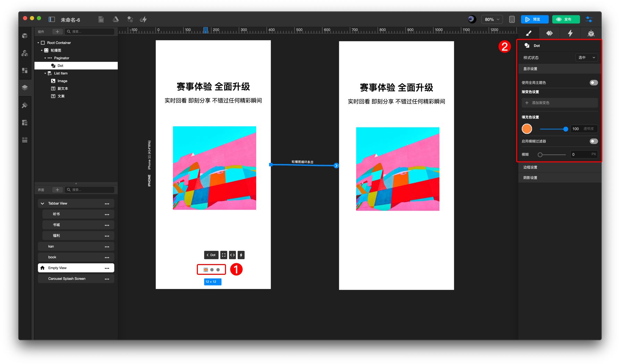Click the 添加渐变色 add gradient button

pos(560,103)
